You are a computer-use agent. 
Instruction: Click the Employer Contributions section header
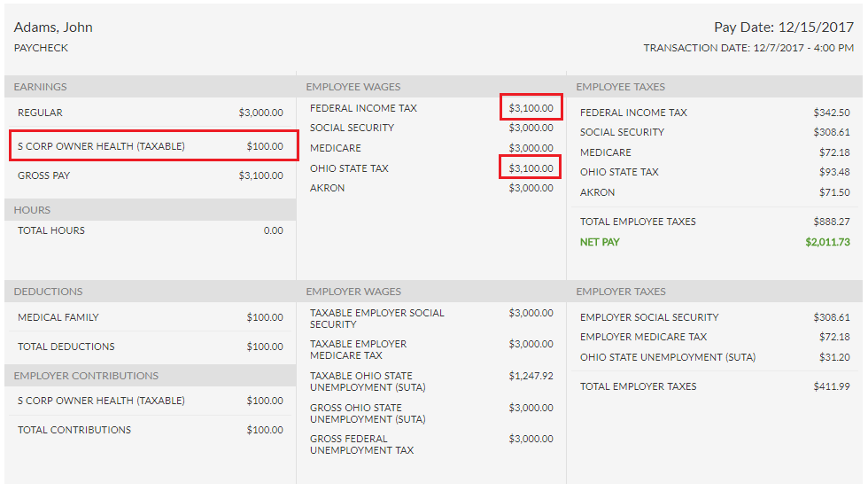(x=86, y=376)
